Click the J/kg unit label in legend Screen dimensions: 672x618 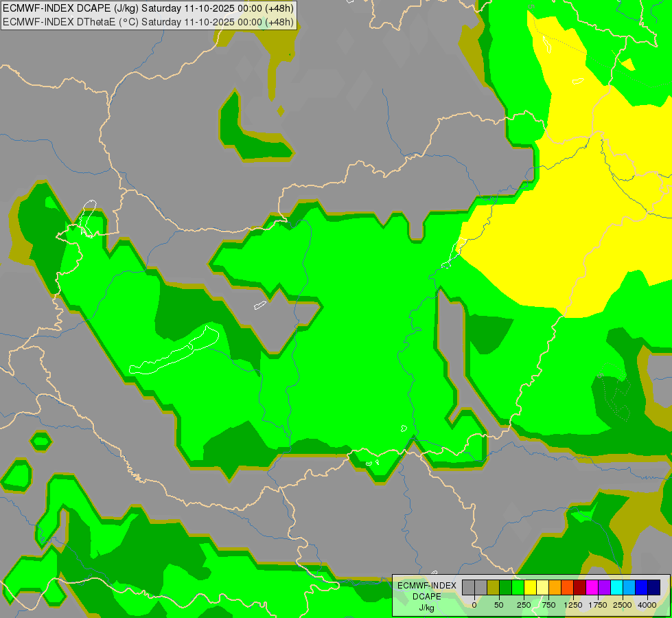(x=426, y=608)
